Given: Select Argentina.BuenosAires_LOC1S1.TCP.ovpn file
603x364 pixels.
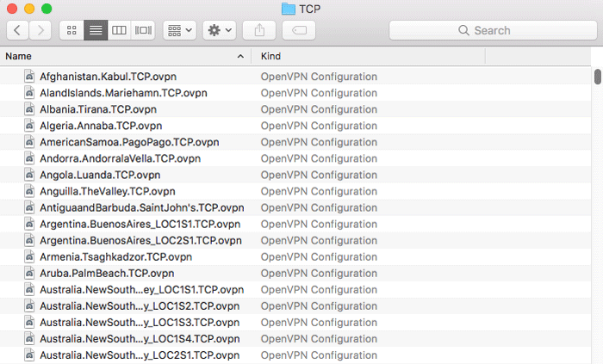Looking at the screenshot, I should (x=140, y=225).
